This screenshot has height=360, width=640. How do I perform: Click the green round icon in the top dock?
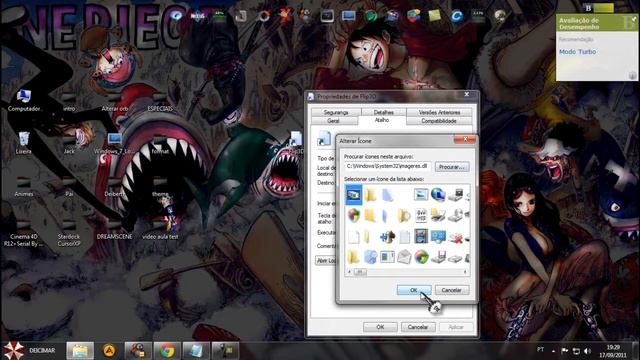(370, 16)
